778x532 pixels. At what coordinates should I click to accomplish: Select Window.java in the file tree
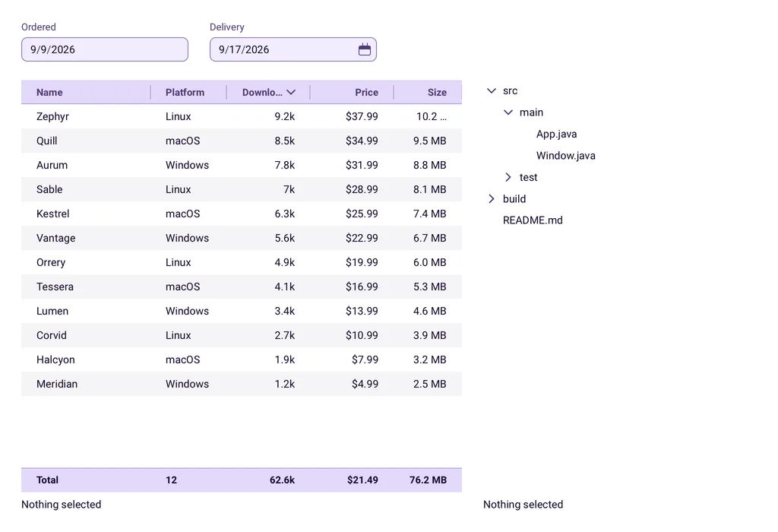[x=565, y=156]
